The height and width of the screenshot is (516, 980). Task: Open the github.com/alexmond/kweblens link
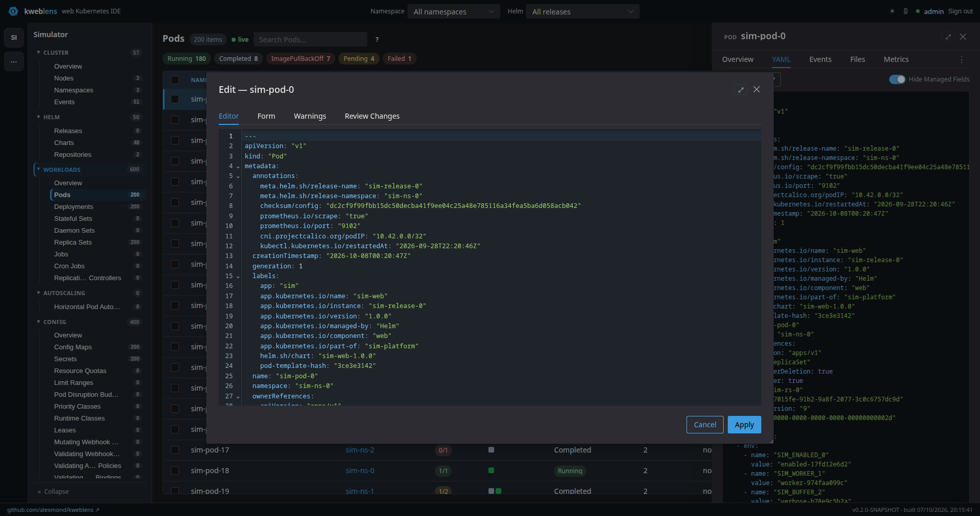[x=53, y=510]
